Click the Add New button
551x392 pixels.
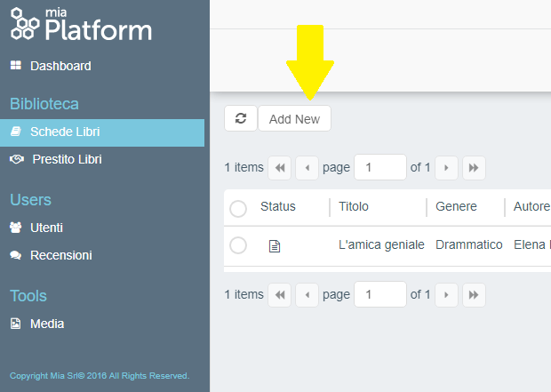coord(294,119)
